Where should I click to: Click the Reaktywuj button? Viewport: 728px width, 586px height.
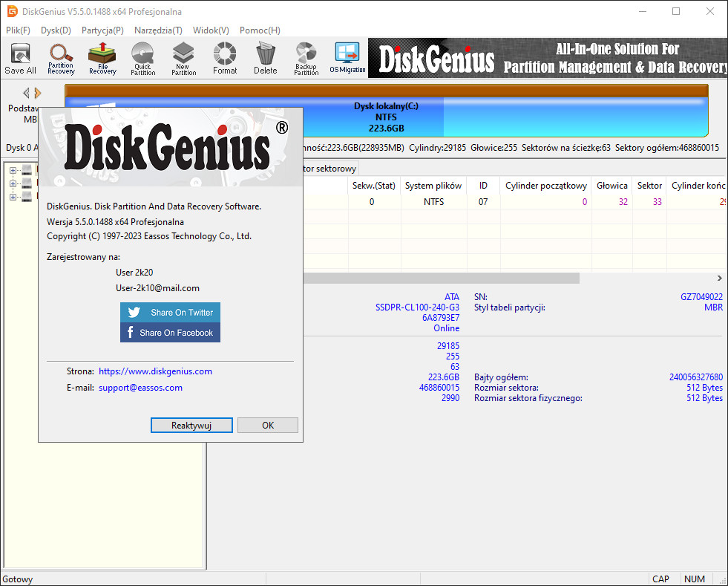191,426
